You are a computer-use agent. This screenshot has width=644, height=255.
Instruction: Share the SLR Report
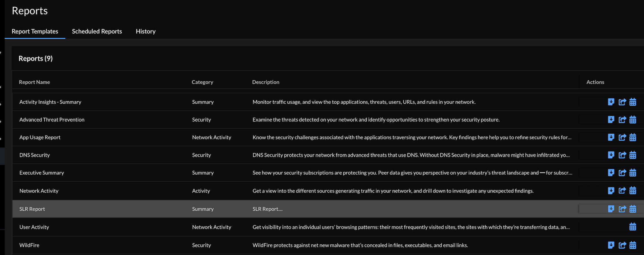622,209
